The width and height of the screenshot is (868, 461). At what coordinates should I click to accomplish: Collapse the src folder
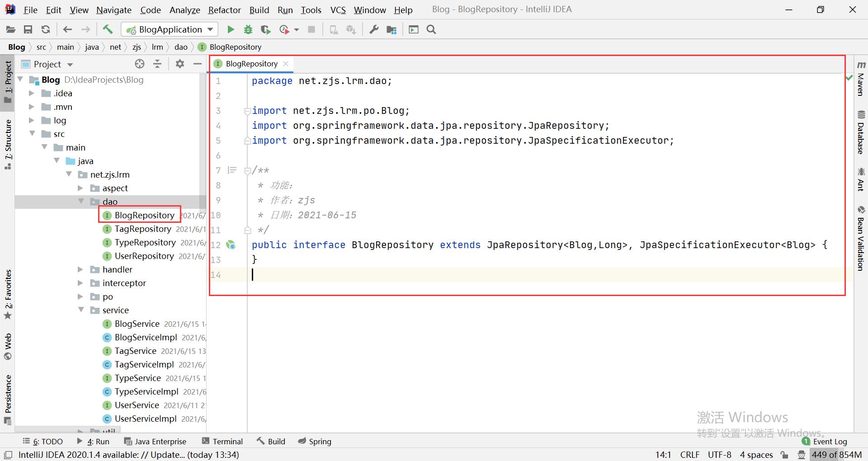tap(32, 133)
